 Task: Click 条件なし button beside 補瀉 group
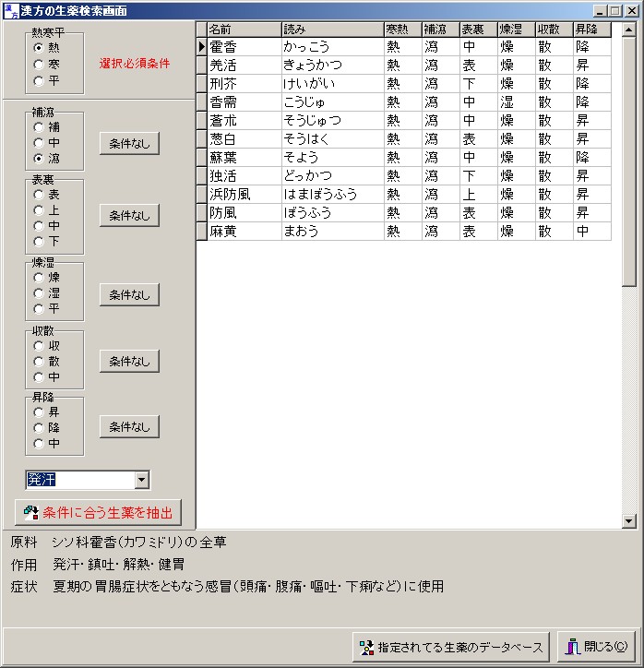(129, 144)
